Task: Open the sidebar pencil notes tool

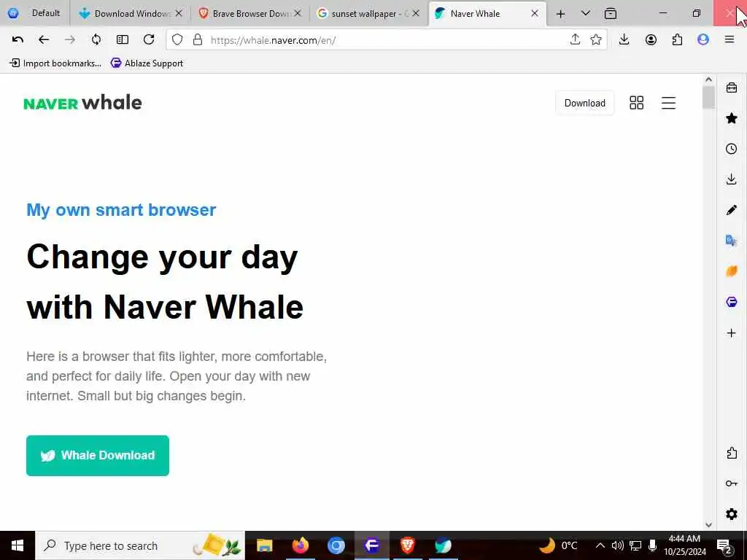Action: 731,210
